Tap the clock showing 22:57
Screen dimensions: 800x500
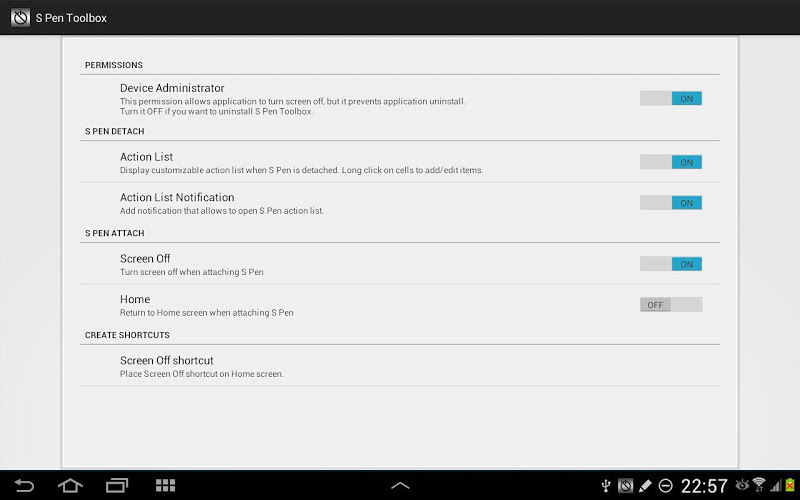tap(704, 485)
